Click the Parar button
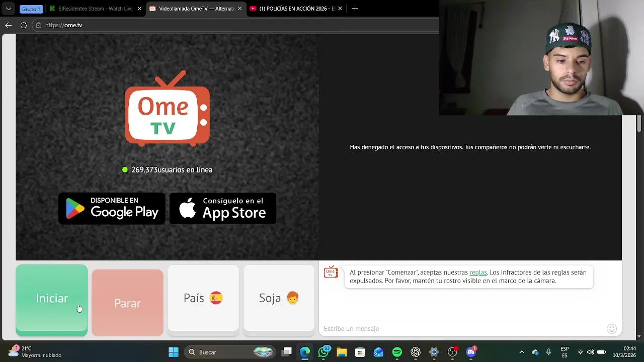The height and width of the screenshot is (362, 644). pyautogui.click(x=127, y=303)
